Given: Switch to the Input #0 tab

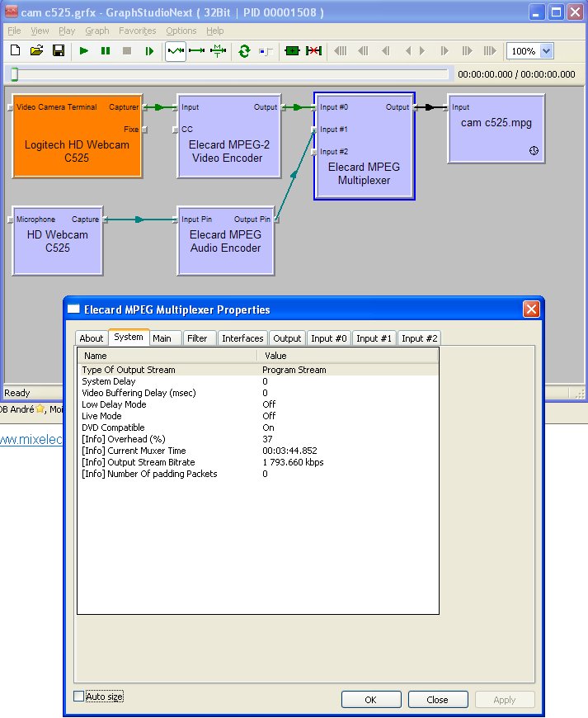Looking at the screenshot, I should (328, 338).
